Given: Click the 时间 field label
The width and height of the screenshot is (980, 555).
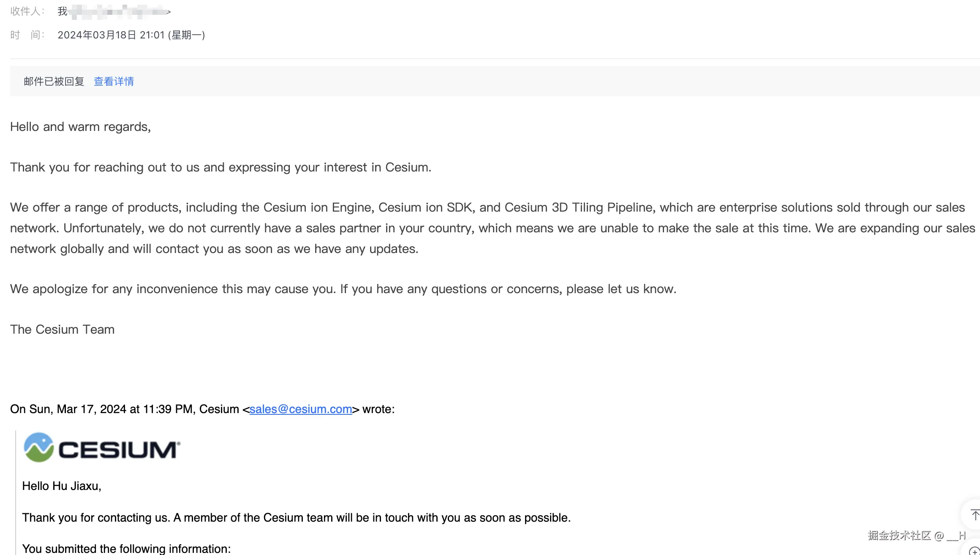Looking at the screenshot, I should pyautogui.click(x=27, y=35).
